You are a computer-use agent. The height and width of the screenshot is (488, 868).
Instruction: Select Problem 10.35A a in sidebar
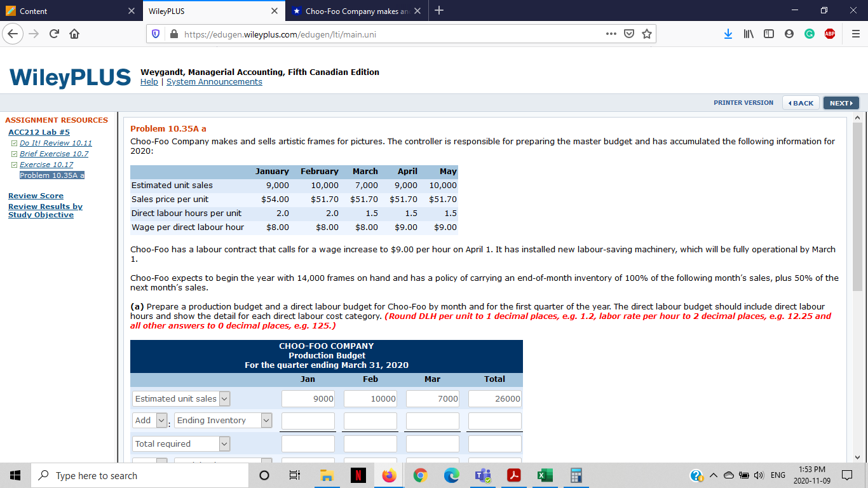point(52,175)
